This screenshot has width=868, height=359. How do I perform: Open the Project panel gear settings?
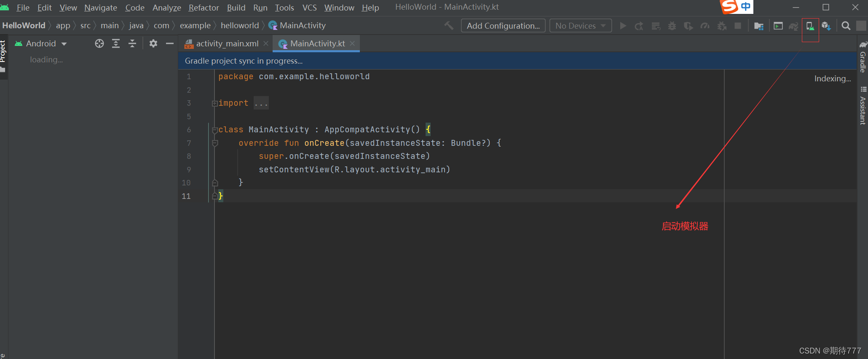click(153, 43)
